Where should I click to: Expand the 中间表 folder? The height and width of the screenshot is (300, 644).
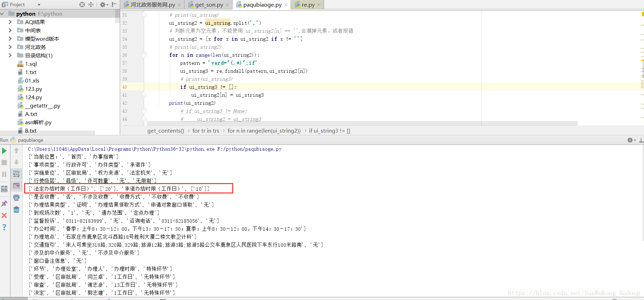(x=10, y=30)
